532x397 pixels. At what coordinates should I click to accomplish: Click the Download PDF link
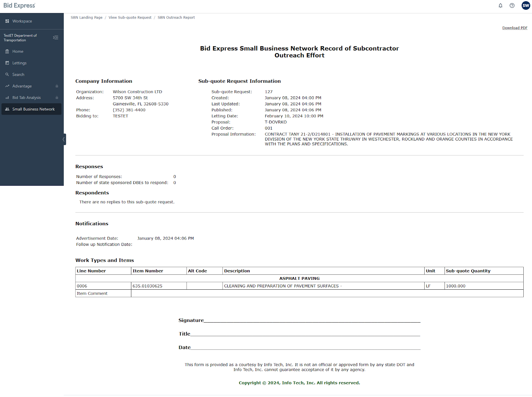click(514, 28)
